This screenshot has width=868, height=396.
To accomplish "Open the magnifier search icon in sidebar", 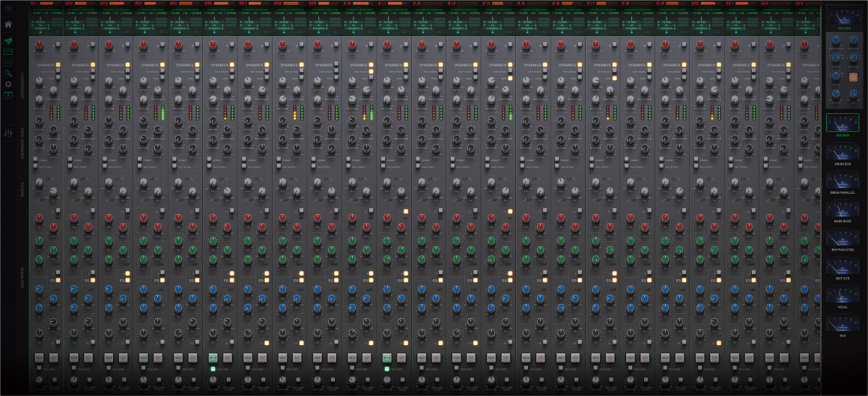I will 8,73.
